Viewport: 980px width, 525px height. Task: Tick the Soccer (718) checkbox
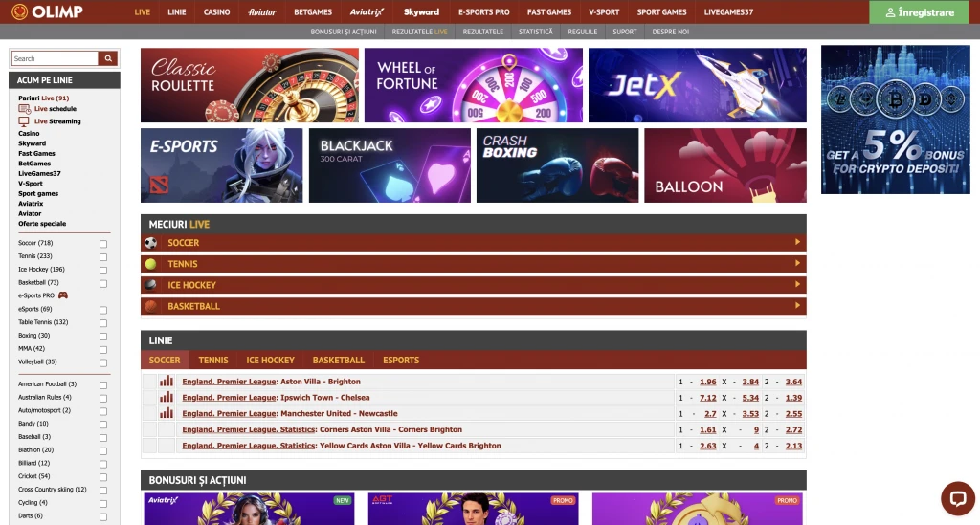pyautogui.click(x=103, y=244)
